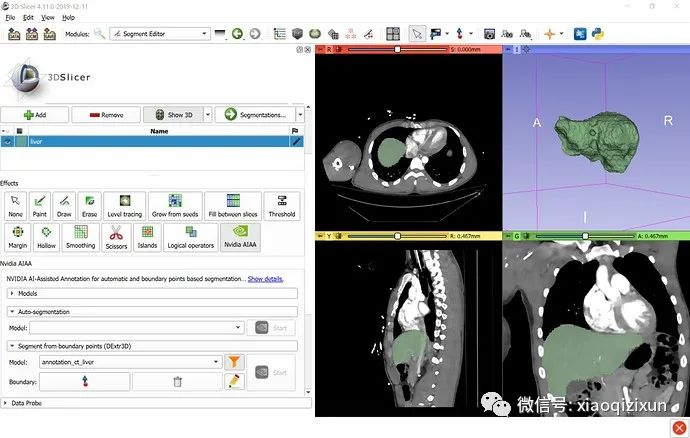Image resolution: width=690 pixels, height=438 pixels.
Task: Expand the Data Probe panel
Action: click(x=156, y=403)
